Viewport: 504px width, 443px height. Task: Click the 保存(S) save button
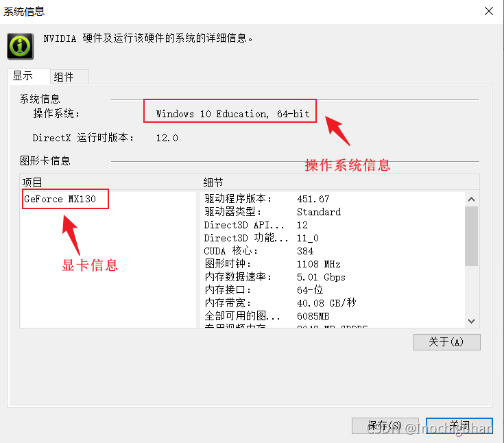385,426
